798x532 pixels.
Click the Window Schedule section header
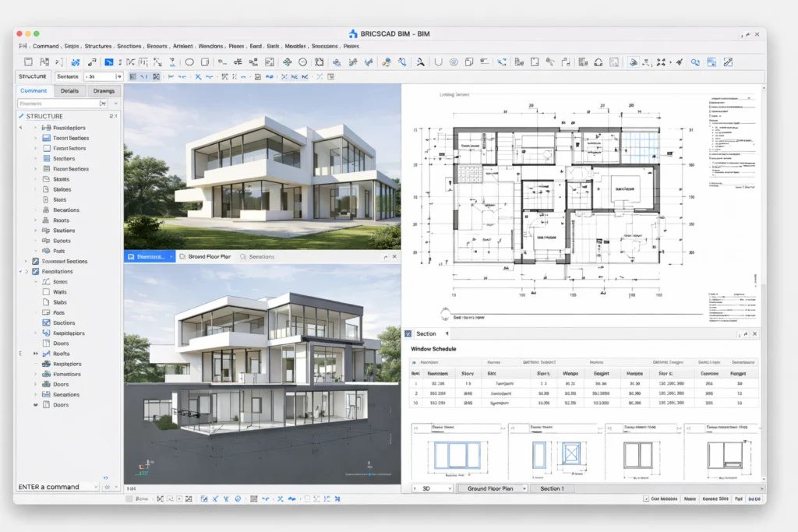click(433, 349)
